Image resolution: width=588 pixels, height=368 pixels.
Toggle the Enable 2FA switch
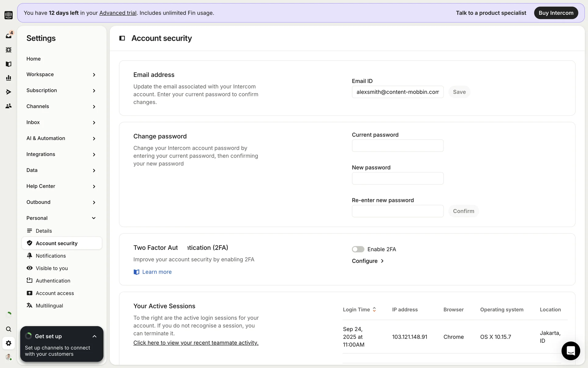pyautogui.click(x=358, y=249)
